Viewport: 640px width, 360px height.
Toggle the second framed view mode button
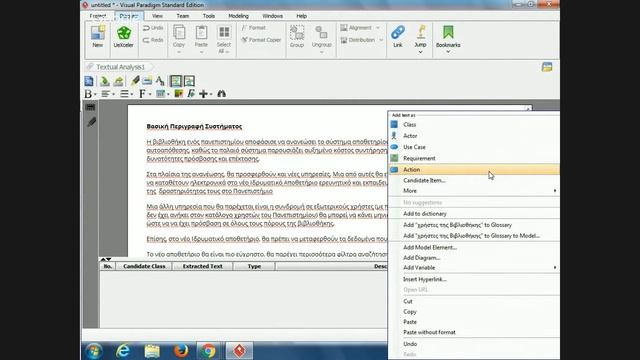point(189,81)
